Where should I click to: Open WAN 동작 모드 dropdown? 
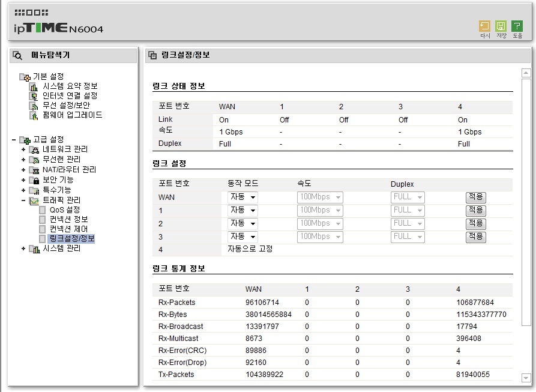242,197
